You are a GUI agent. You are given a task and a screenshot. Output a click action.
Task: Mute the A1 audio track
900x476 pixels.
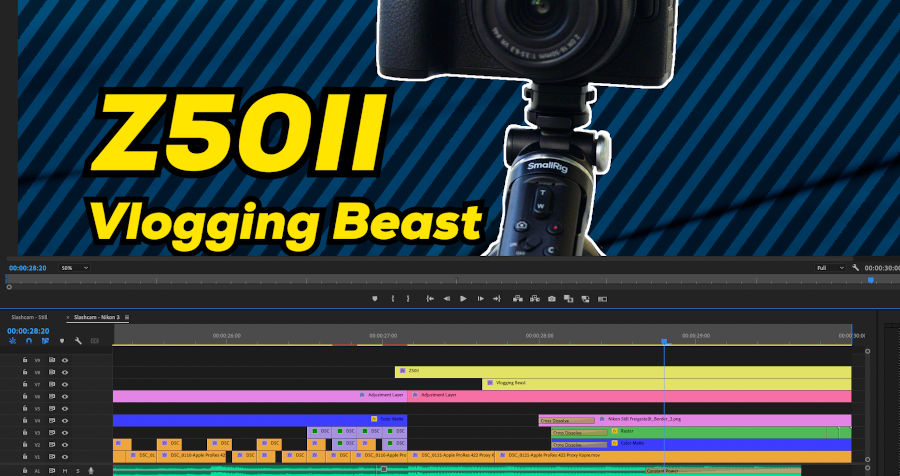click(x=65, y=471)
